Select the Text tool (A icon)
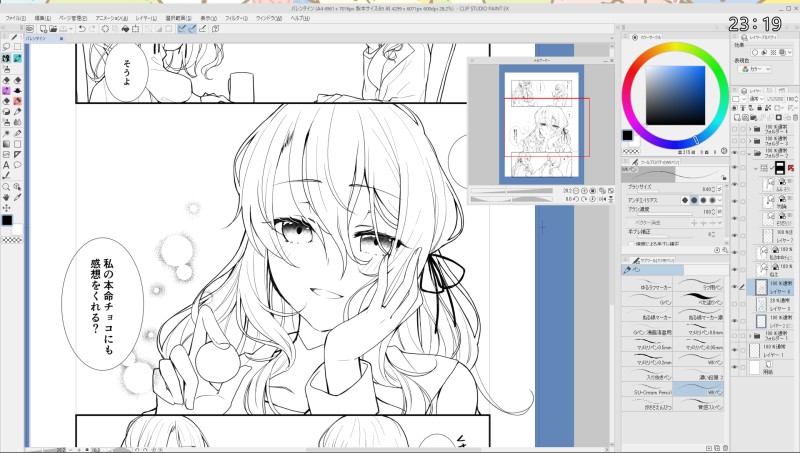 pos(6,165)
